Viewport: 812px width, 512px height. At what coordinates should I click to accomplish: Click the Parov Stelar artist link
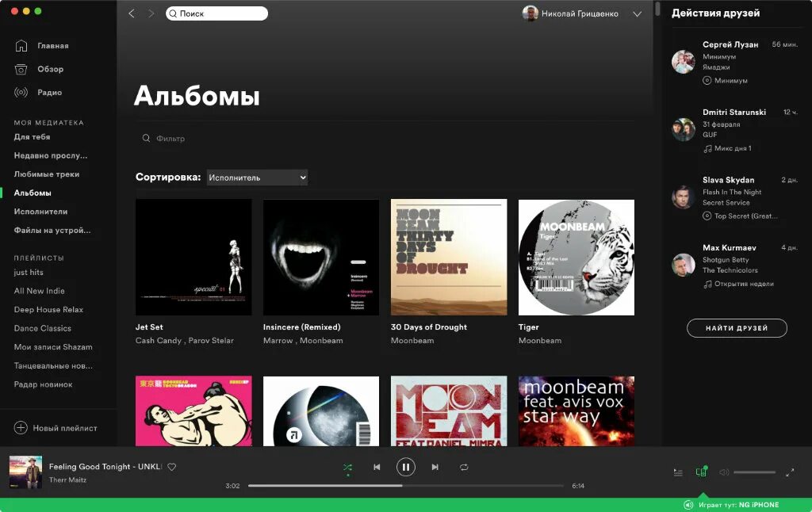tap(211, 341)
